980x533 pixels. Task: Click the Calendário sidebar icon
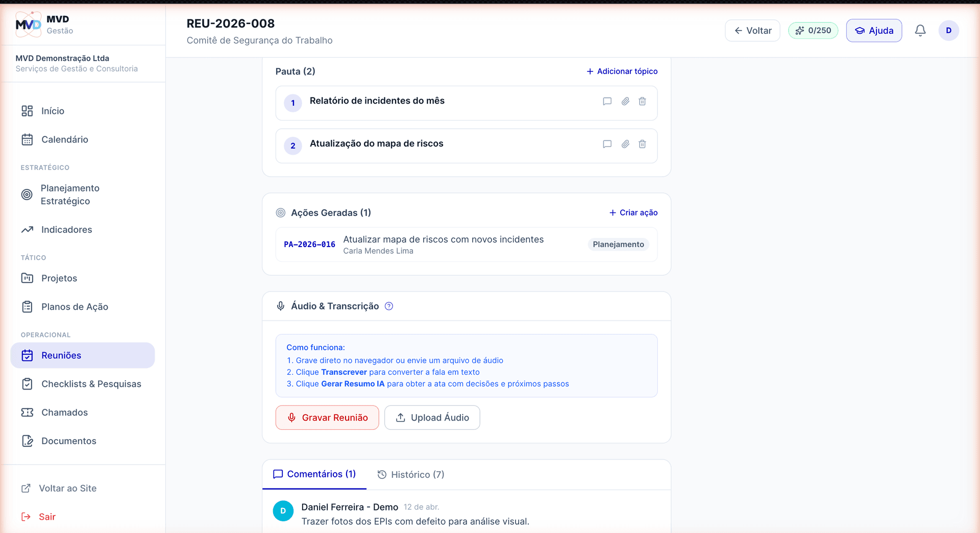27,139
